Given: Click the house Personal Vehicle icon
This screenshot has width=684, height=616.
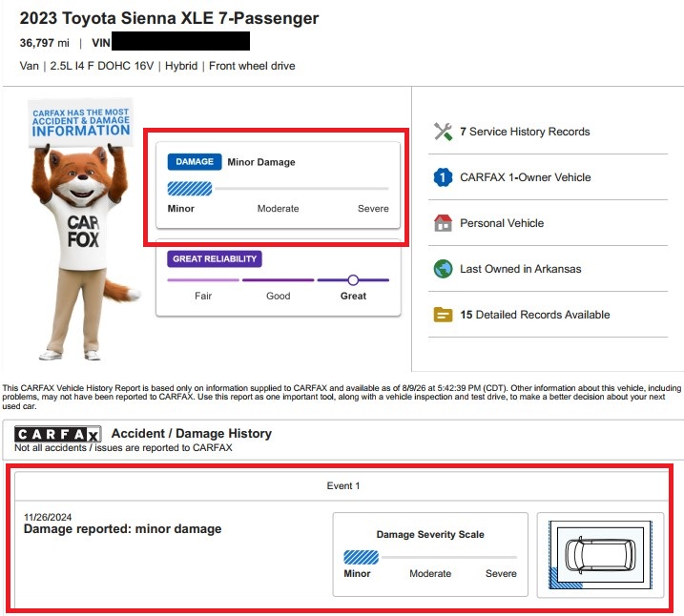Looking at the screenshot, I should click(443, 223).
